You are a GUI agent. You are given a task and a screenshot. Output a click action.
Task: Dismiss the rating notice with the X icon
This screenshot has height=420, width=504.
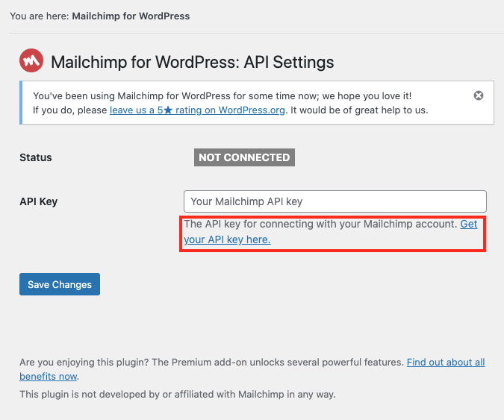click(479, 95)
